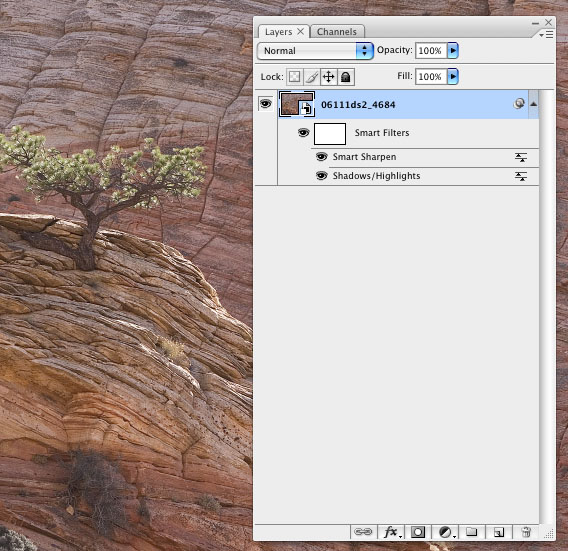Collapse smart filters with layer arrow
The image size is (568, 551).
[533, 104]
